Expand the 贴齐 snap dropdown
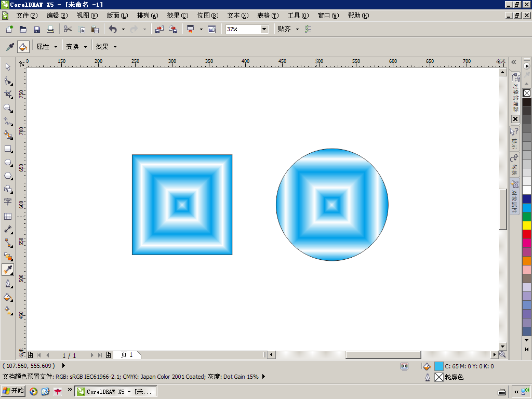The width and height of the screenshot is (532, 399). (x=298, y=30)
